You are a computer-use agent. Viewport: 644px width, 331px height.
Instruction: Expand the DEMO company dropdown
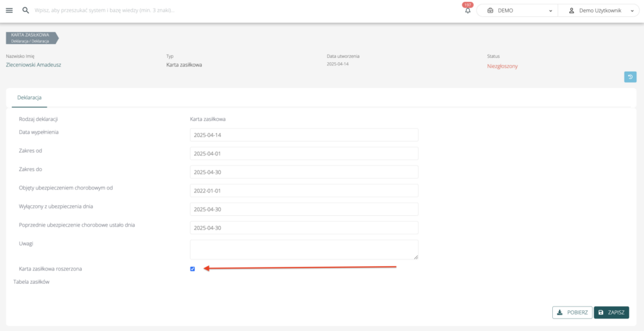tap(517, 11)
